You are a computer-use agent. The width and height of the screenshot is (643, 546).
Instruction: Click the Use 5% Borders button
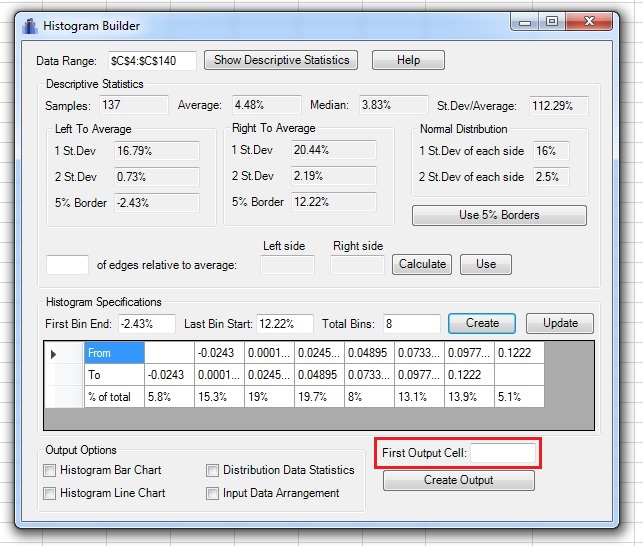[x=499, y=215]
